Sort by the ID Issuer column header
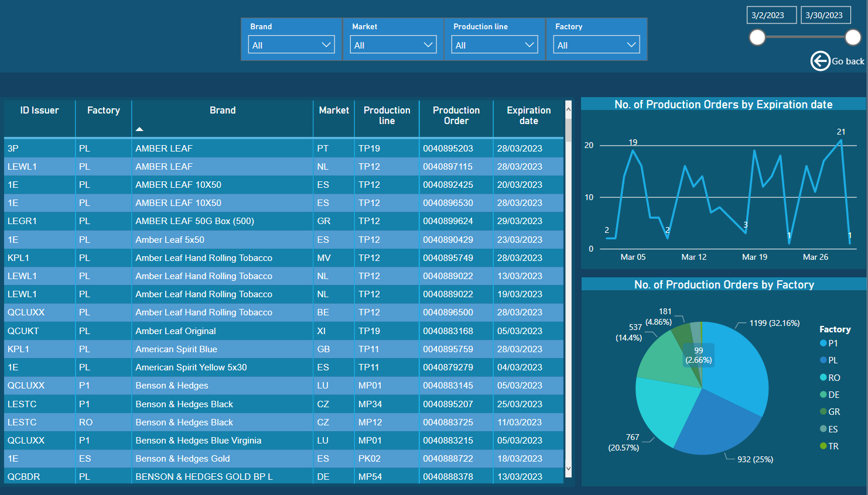The height and width of the screenshot is (495, 868). 40,110
